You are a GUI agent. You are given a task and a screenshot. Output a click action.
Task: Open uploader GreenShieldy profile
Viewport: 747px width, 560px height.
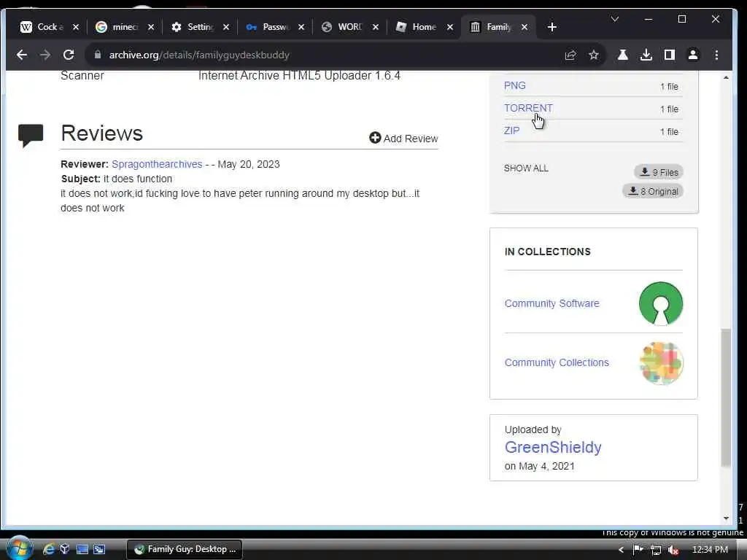tap(553, 447)
